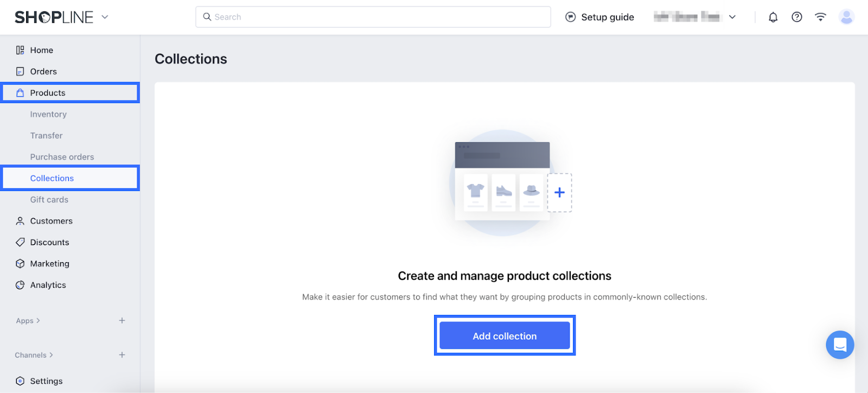Click the Products bag icon
Viewport: 868px width, 393px height.
tap(20, 93)
